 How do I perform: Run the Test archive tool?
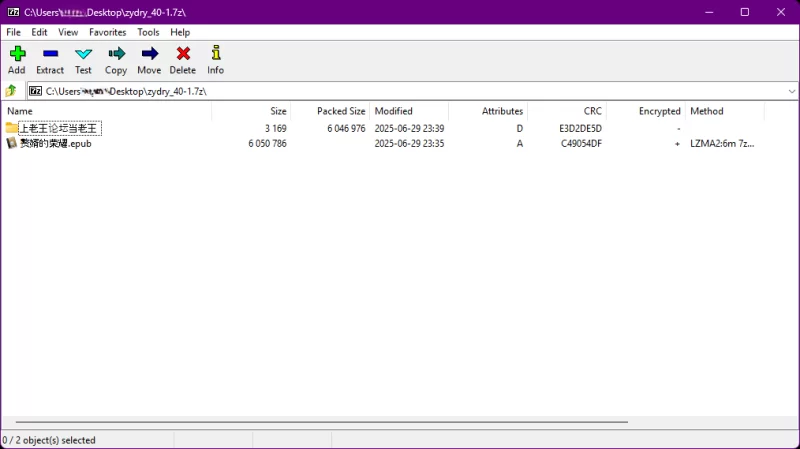click(83, 54)
